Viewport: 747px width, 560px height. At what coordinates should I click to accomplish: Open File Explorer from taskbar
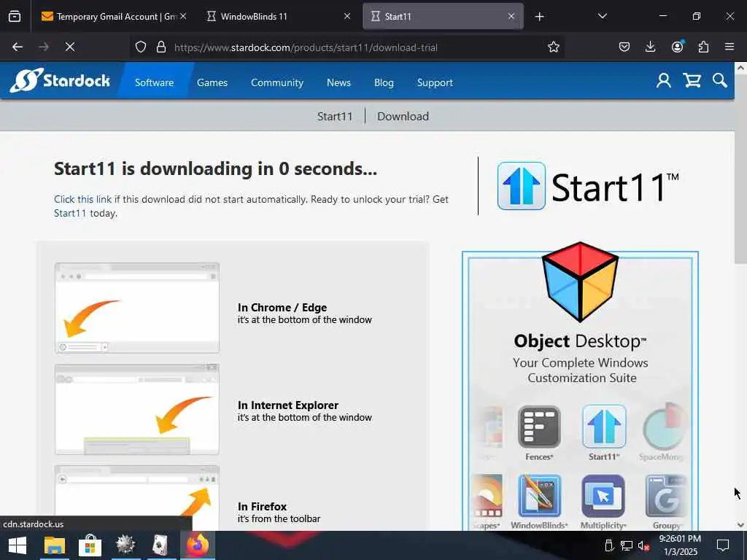tap(54, 545)
